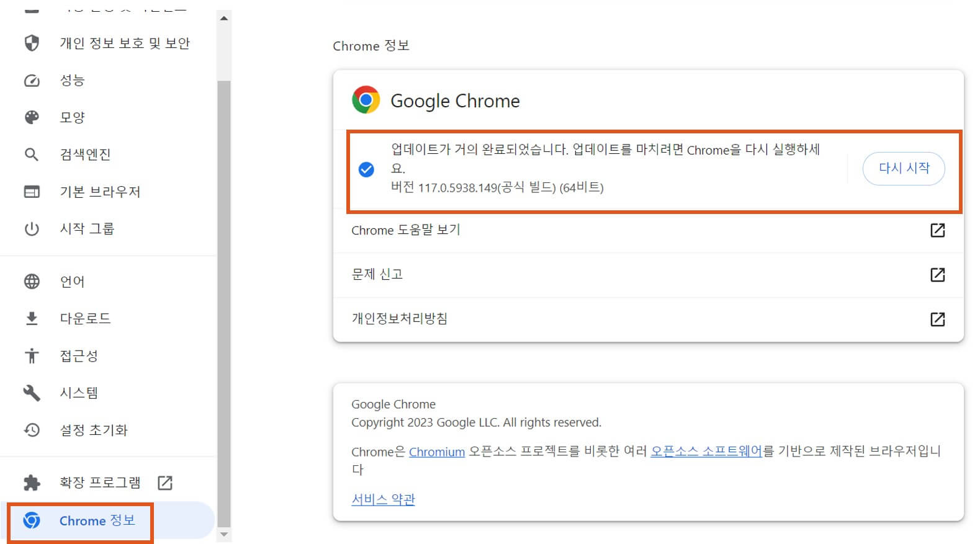This screenshot has height=544, width=980.
Task: Click the Google Chrome logo in the card
Action: point(366,100)
